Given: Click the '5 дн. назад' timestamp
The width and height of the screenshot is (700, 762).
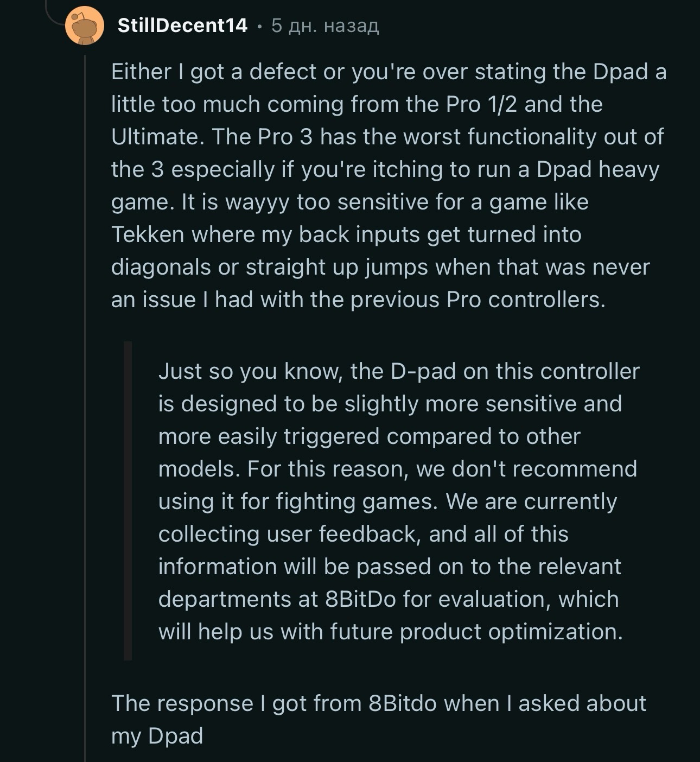Looking at the screenshot, I should tap(325, 26).
